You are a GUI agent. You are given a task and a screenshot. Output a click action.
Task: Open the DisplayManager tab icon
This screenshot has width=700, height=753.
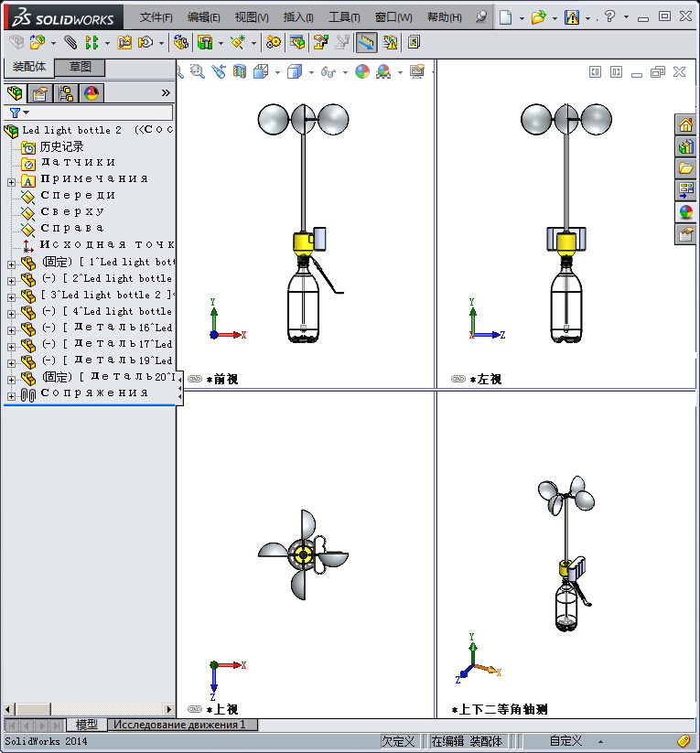click(92, 92)
